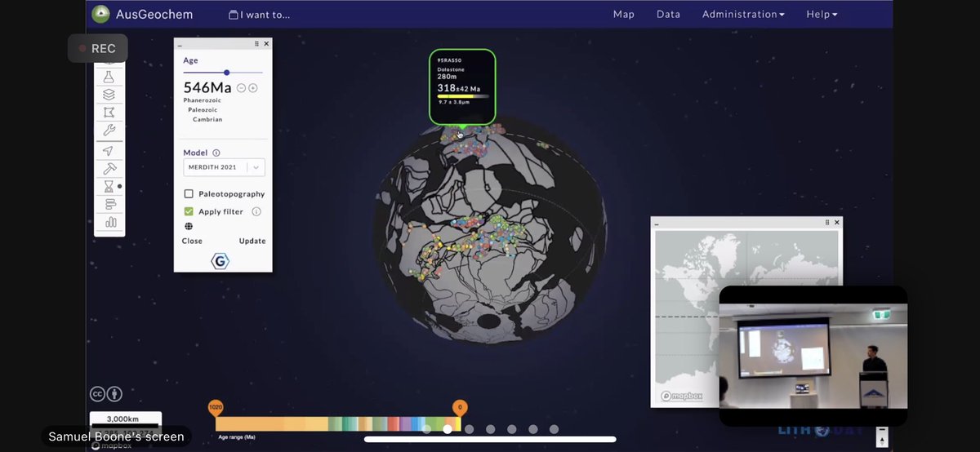Select the geology hammer tool
The image size is (980, 452).
[109, 168]
